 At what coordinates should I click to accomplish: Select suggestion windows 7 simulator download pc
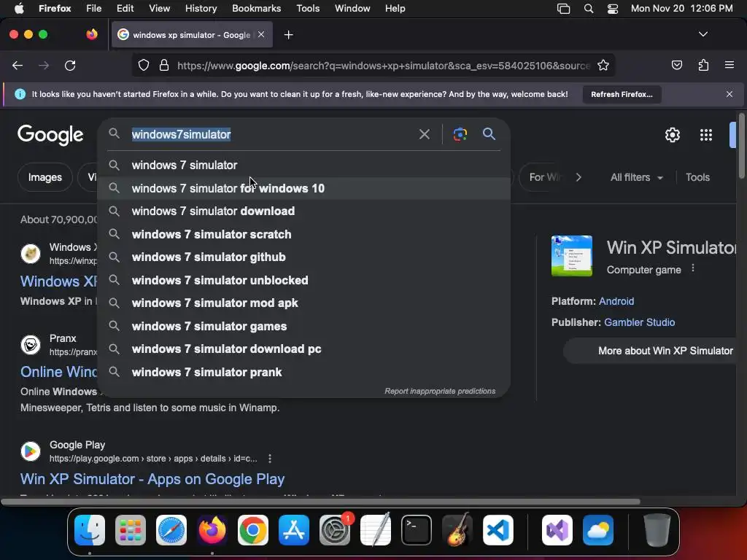pos(304,349)
